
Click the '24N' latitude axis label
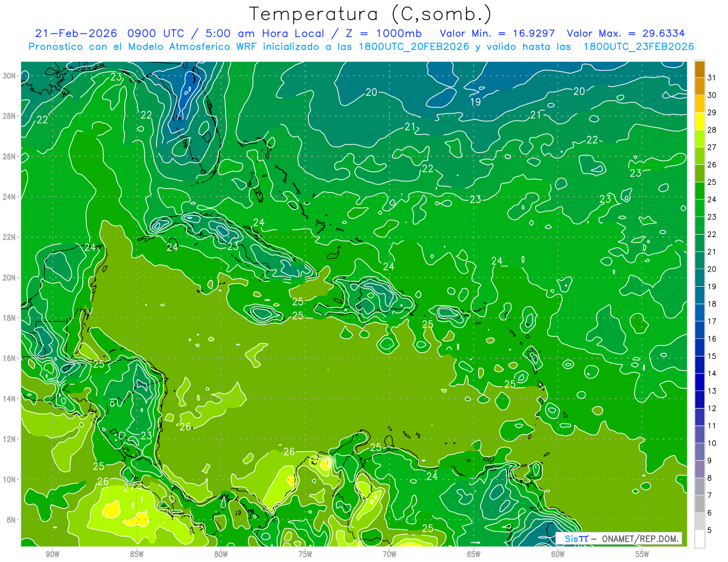click(x=10, y=197)
